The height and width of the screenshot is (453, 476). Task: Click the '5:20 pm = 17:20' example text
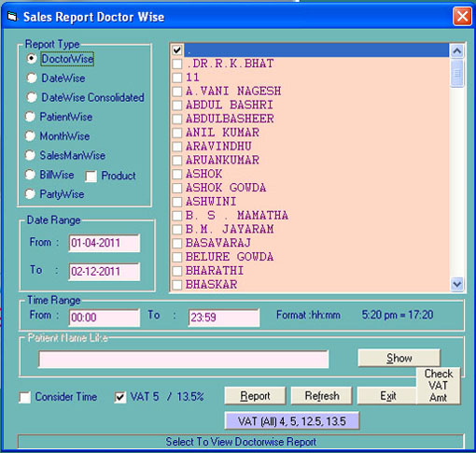tap(398, 315)
